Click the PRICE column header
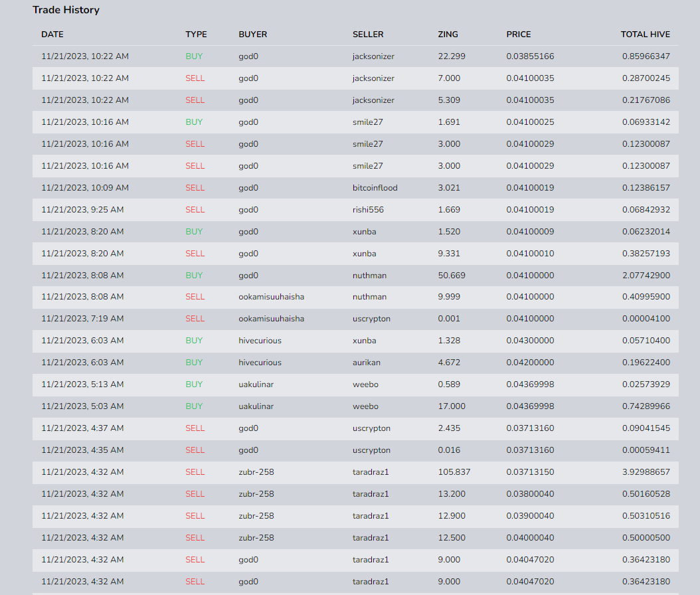The width and height of the screenshot is (700, 595). 518,35
